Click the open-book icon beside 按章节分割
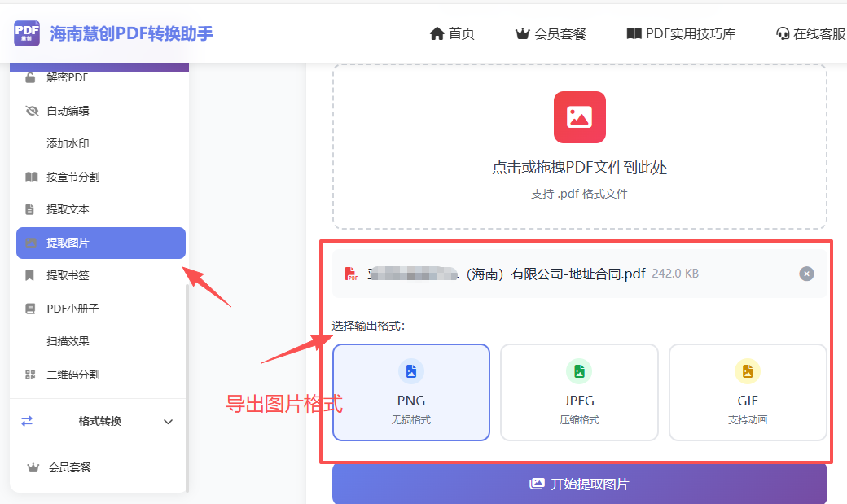The height and width of the screenshot is (504, 847). coord(31,177)
